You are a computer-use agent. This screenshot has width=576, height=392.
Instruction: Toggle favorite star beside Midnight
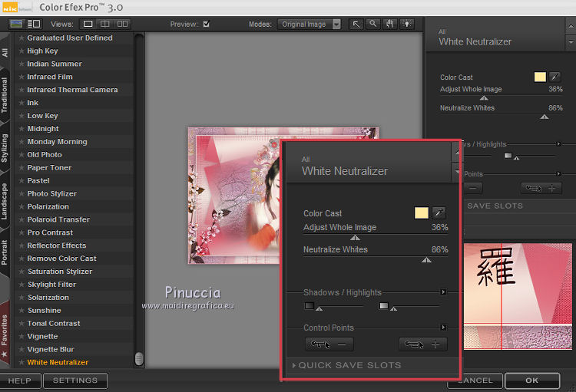pos(22,129)
